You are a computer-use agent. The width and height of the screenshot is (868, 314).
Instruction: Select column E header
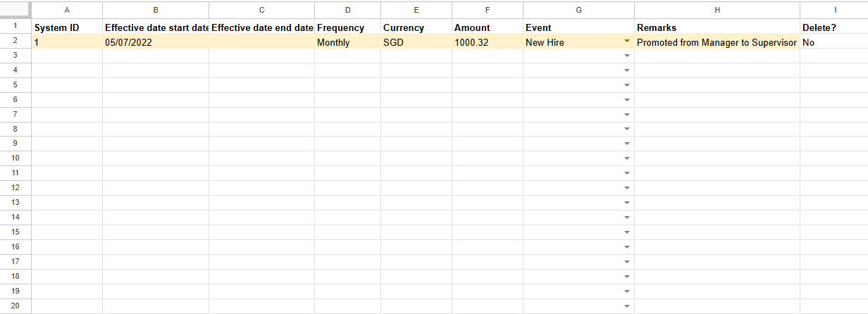(x=416, y=10)
